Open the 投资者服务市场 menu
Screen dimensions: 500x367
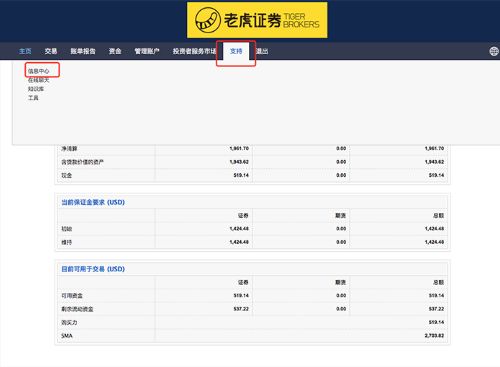click(195, 51)
